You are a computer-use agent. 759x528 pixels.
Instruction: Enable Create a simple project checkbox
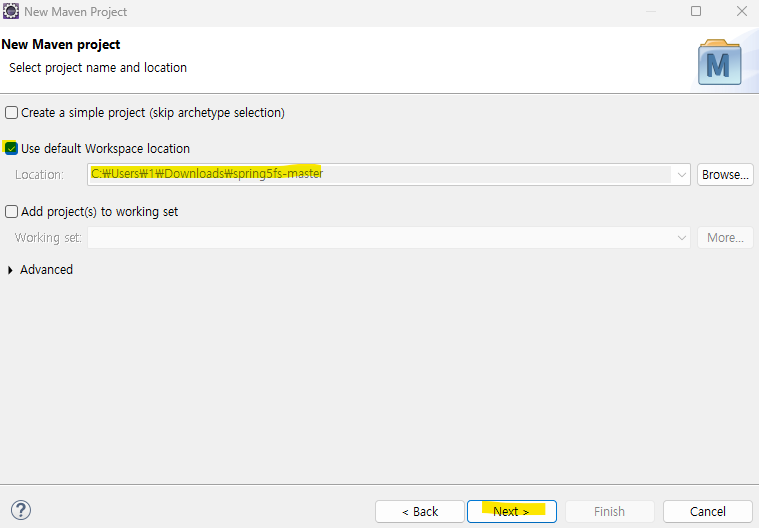11,113
